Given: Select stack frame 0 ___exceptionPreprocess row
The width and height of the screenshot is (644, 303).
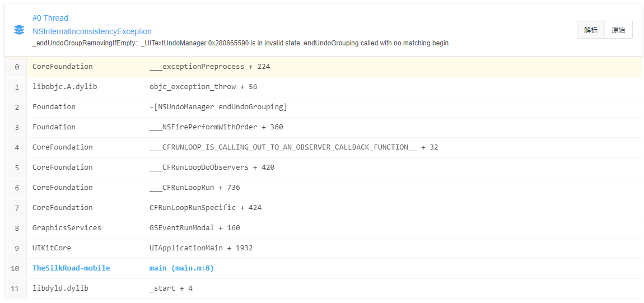Looking at the screenshot, I should [209, 67].
